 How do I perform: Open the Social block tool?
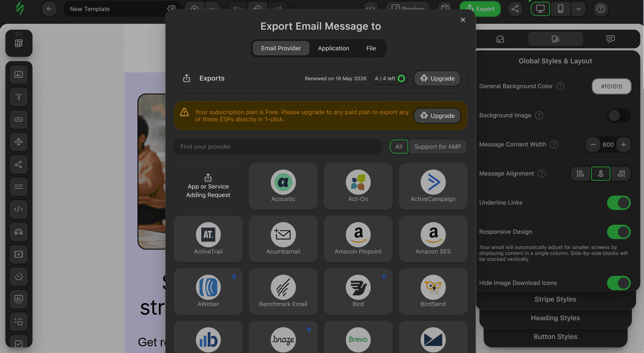[19, 164]
